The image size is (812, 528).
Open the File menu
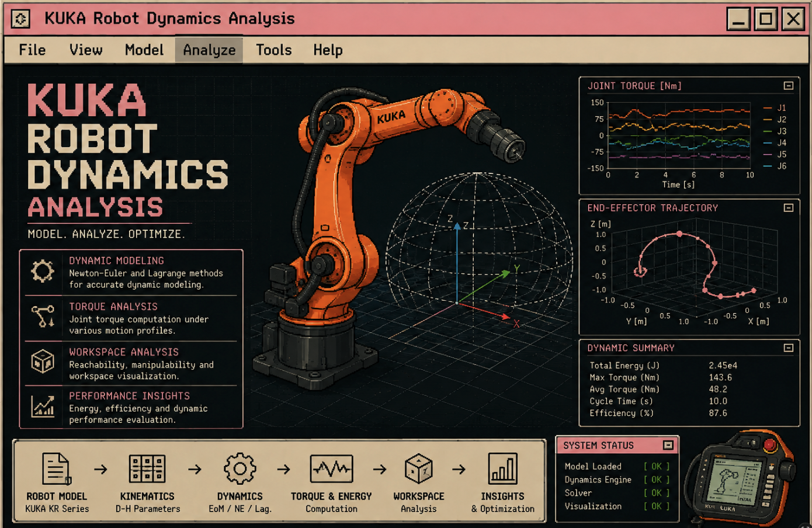click(x=32, y=50)
